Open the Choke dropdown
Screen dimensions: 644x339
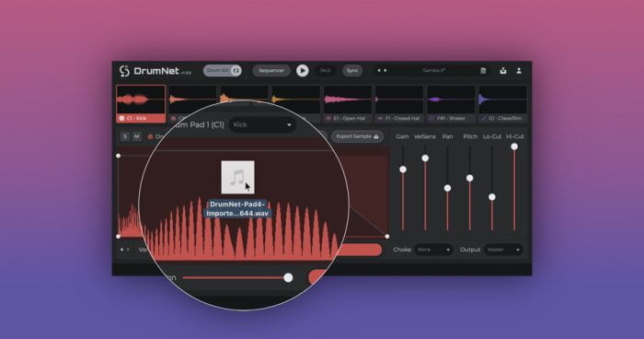[x=433, y=250]
